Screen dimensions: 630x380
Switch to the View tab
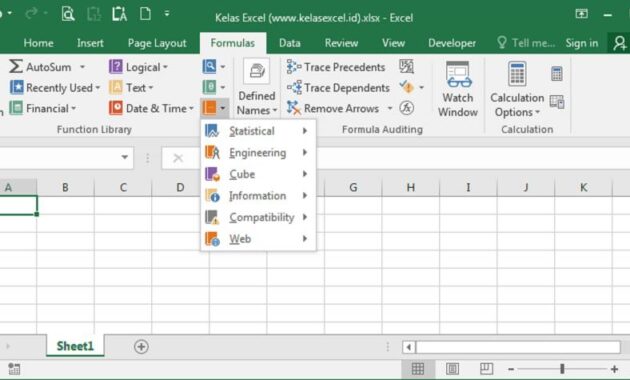(393, 43)
